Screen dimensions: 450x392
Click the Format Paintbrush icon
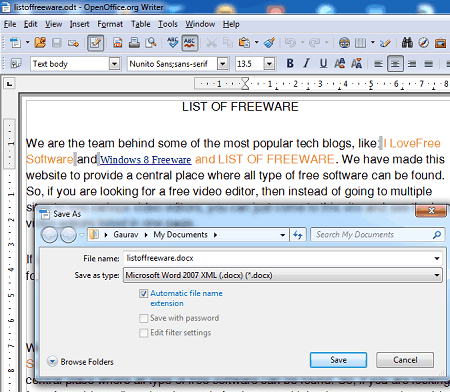click(269, 43)
